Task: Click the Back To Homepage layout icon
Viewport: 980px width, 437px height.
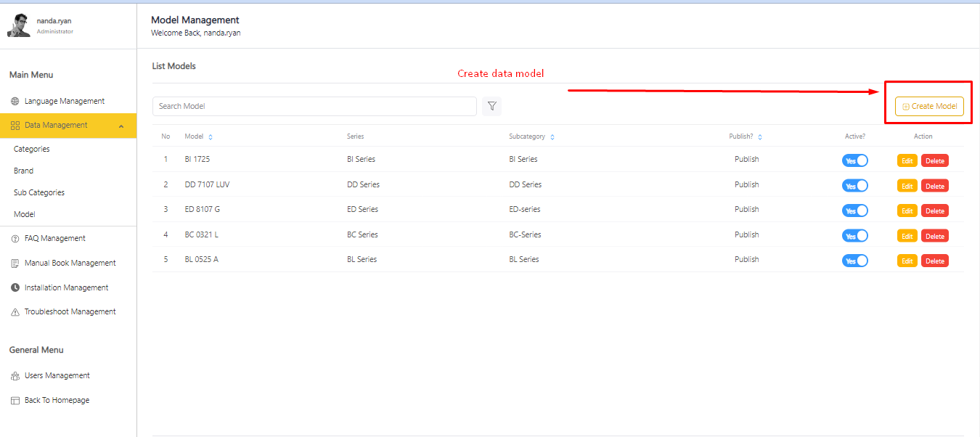Action: coord(15,401)
